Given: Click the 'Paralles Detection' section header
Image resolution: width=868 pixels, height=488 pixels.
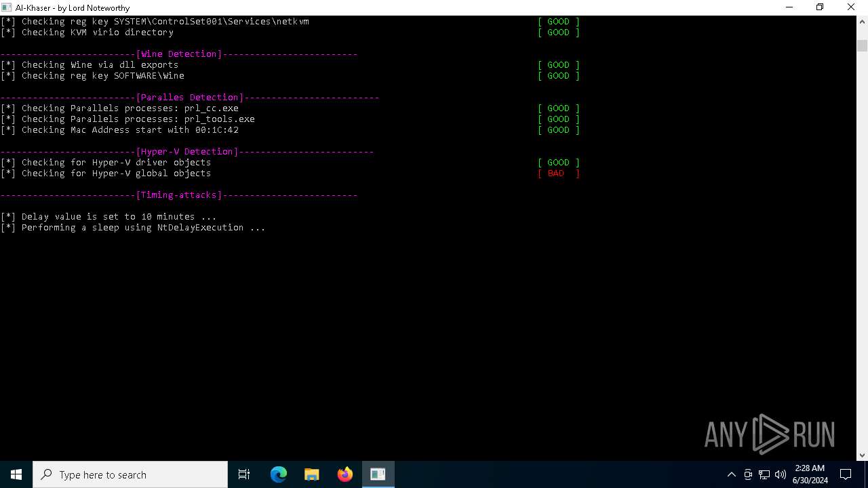Looking at the screenshot, I should click(190, 97).
